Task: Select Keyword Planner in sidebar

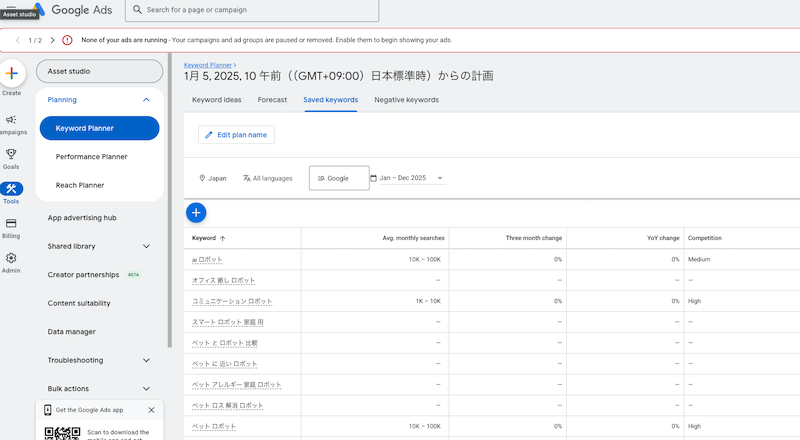Action: click(x=99, y=128)
